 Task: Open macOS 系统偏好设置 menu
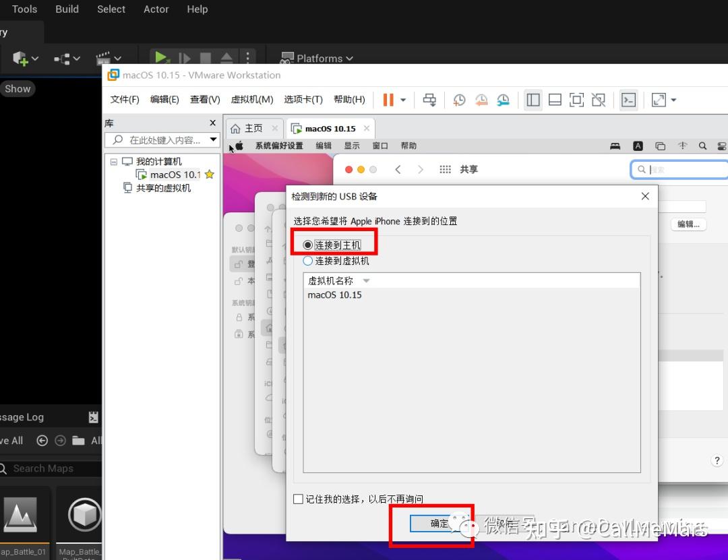pyautogui.click(x=279, y=146)
